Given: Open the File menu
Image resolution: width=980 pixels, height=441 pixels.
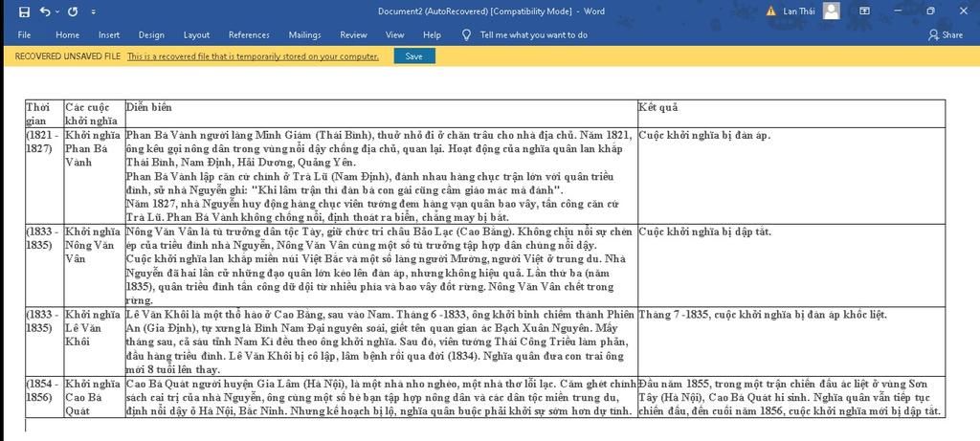Looking at the screenshot, I should click(24, 35).
